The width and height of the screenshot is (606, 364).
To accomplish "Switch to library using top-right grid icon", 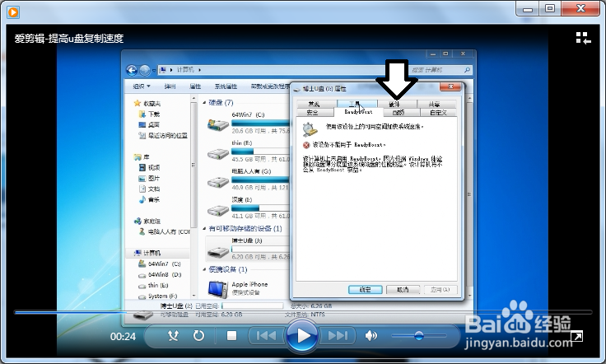I will point(583,38).
